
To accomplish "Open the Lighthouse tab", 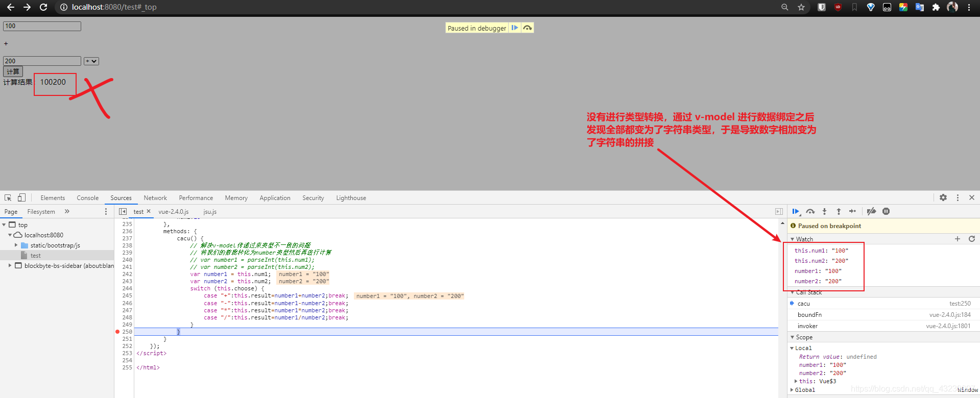I will coord(351,198).
